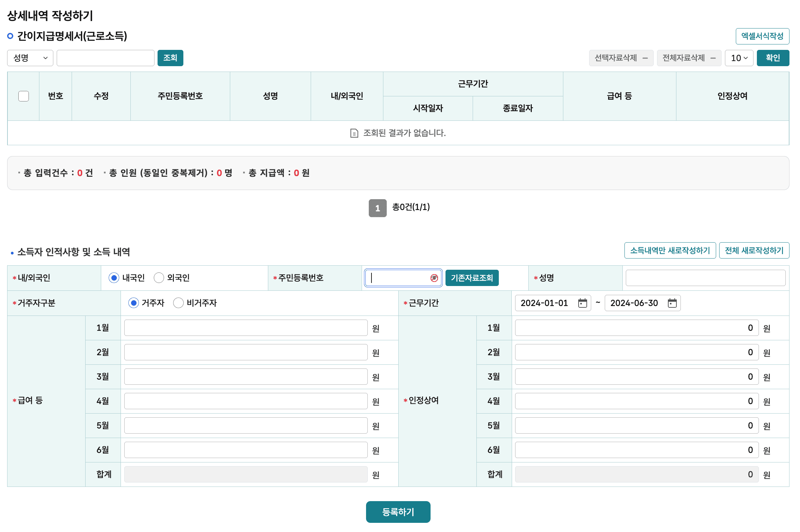Open the end date calendar picker
Screen dimensions: 800x532
coord(672,303)
